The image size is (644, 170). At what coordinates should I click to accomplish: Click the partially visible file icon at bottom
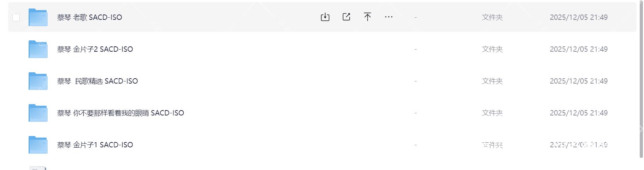coord(38,168)
